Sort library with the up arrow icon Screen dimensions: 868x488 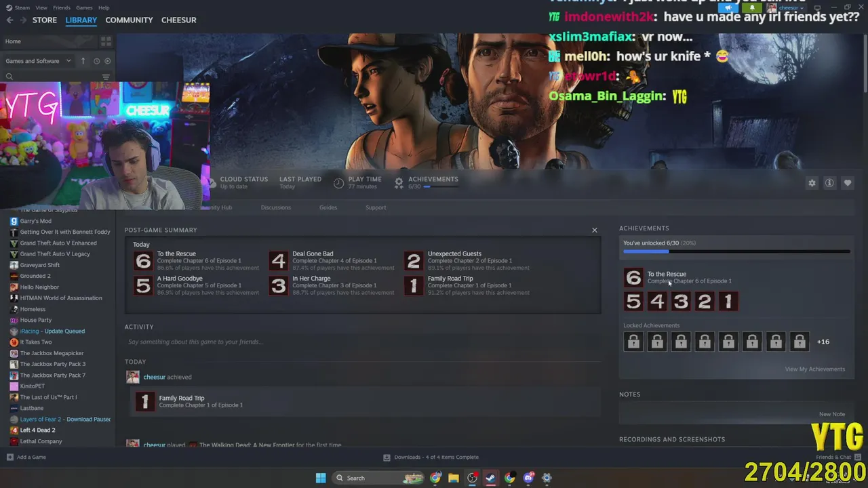[83, 61]
